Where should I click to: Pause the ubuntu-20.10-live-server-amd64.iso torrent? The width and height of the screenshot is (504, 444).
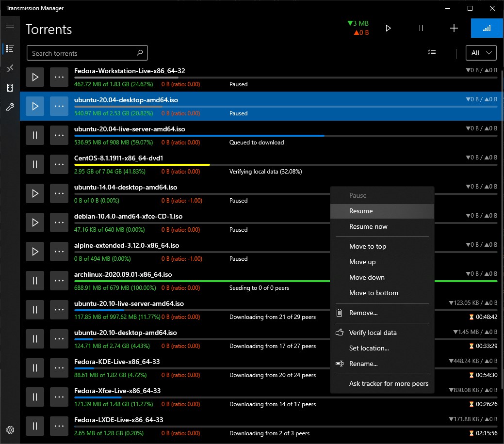click(35, 310)
